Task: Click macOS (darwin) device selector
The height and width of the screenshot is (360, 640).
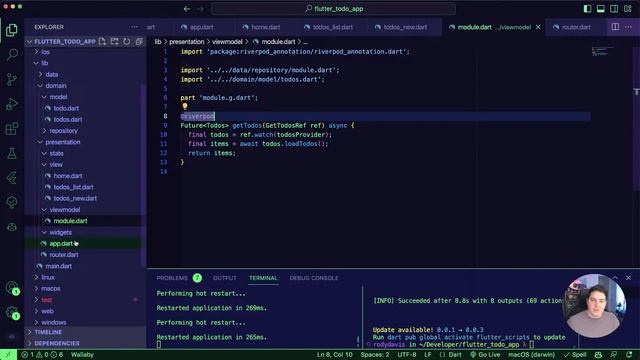Action: [531, 355]
